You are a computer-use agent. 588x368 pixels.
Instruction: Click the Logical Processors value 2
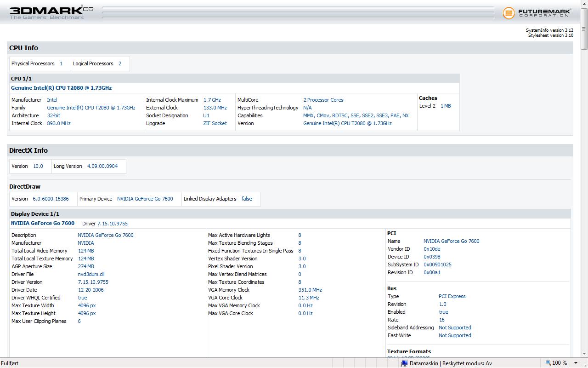click(x=120, y=63)
